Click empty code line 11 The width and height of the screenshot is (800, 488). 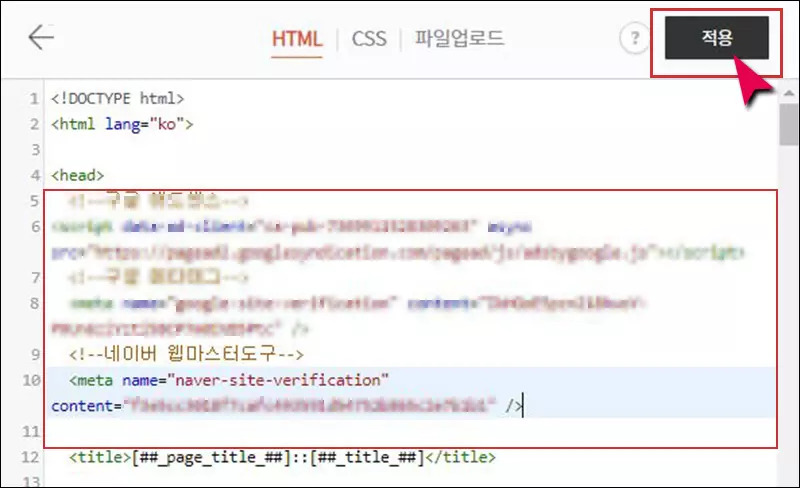(x=411, y=431)
